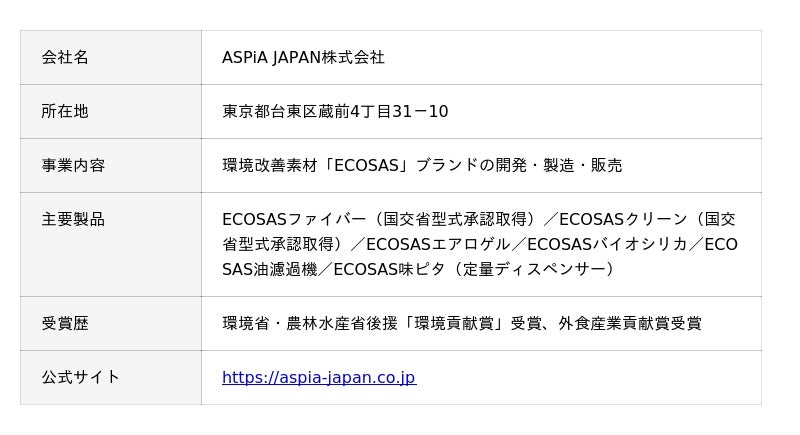Select the ASPiA JAPAN株式会社 company name text
The image size is (800, 435).
303,58
